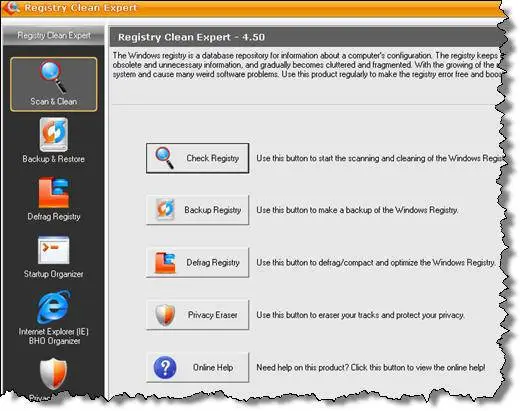Viewport: 520px width, 411px height.
Task: Open Internet Explorer BHO Organizer icon
Action: tap(53, 307)
